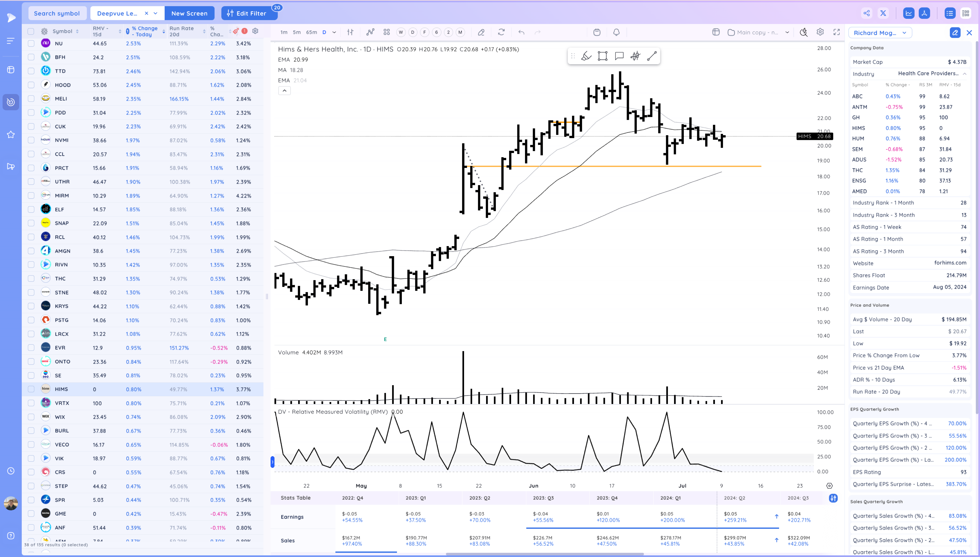The image size is (980, 557).
Task: Check the checkbox for HOOD row
Action: point(31,85)
